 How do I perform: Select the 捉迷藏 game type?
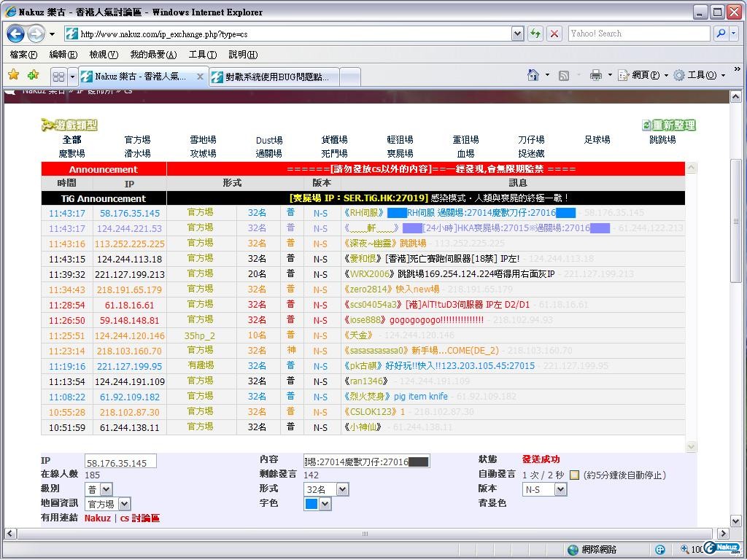pyautogui.click(x=531, y=153)
